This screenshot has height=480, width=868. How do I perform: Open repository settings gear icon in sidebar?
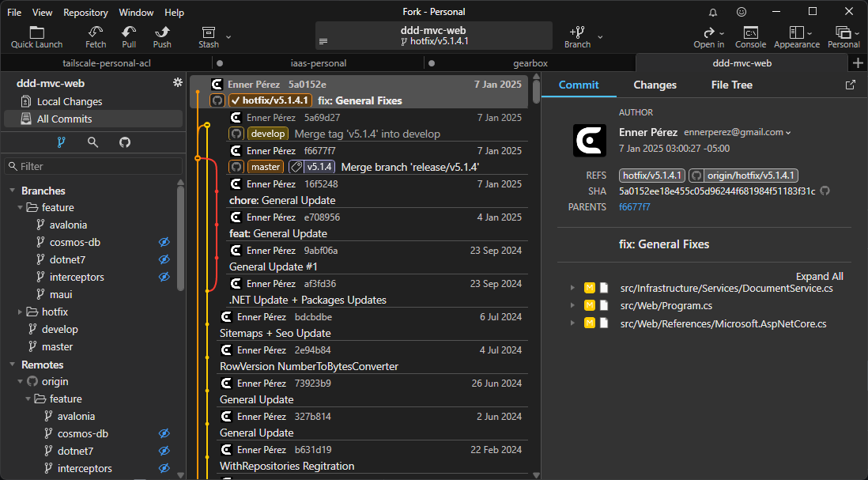(178, 82)
